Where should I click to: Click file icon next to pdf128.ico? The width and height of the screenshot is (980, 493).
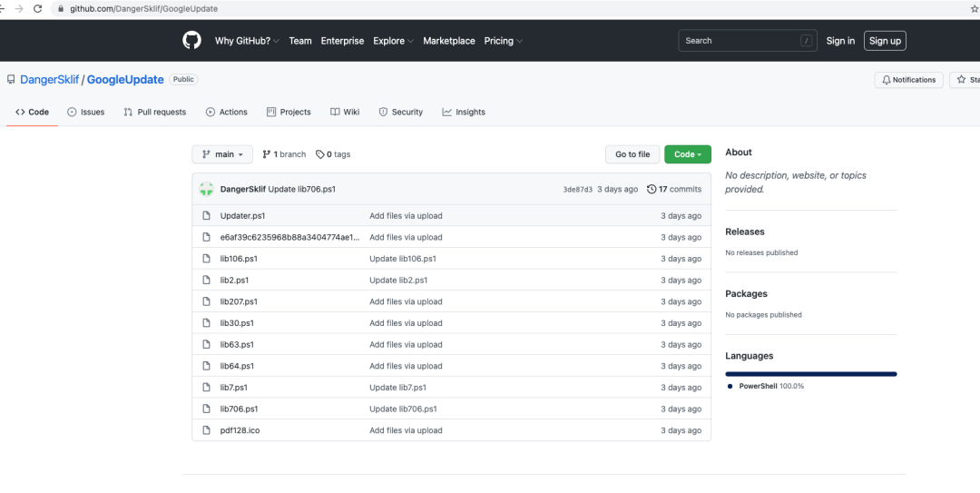206,430
